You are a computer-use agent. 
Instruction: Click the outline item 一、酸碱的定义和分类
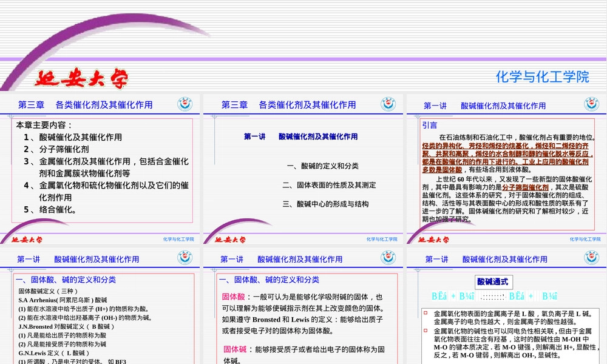pos(323,166)
